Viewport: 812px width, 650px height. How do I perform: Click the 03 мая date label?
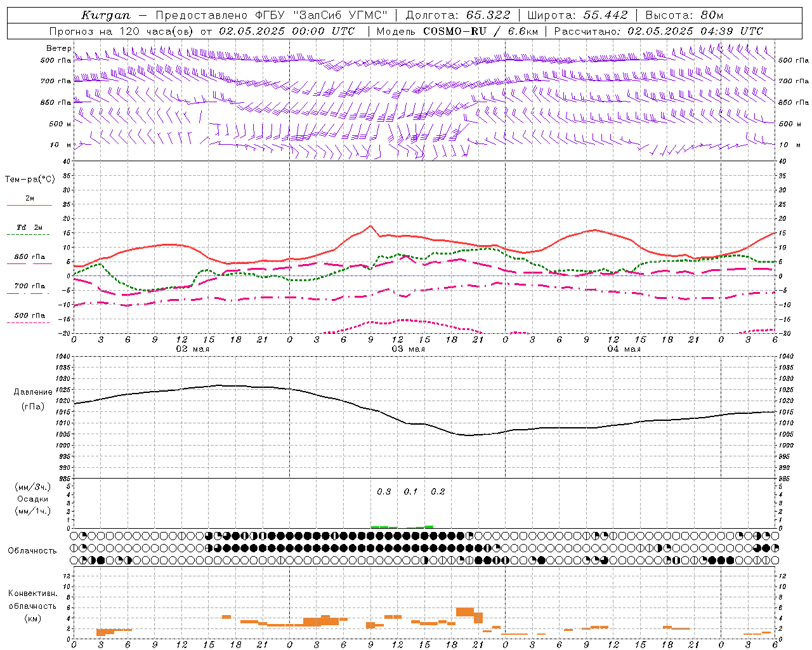click(x=408, y=349)
